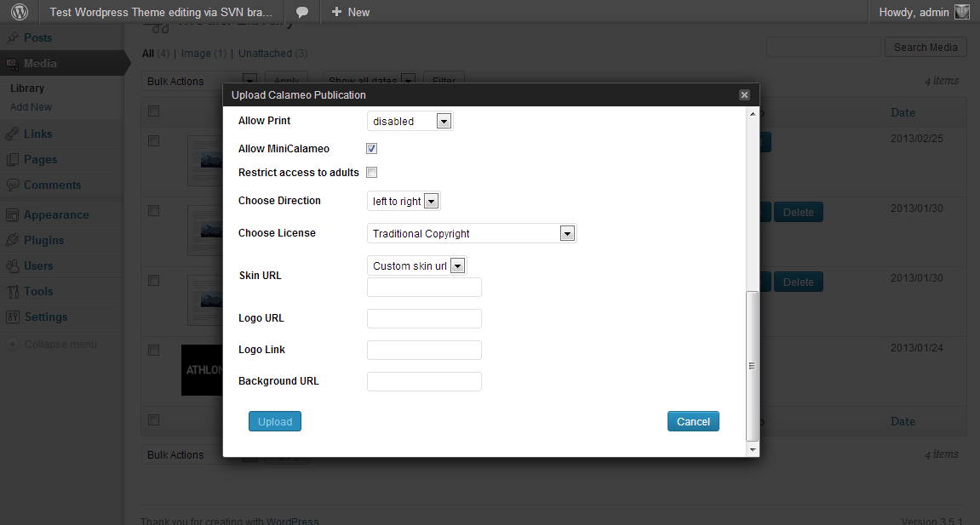The width and height of the screenshot is (980, 525).
Task: Click the scrollbar up arrow in dialog
Action: [x=753, y=114]
